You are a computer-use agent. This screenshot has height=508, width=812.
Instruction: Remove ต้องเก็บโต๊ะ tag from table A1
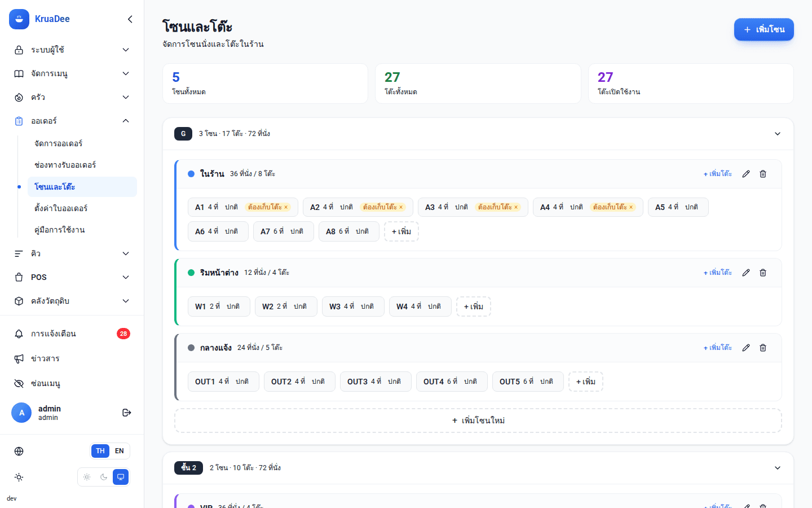[x=286, y=207]
